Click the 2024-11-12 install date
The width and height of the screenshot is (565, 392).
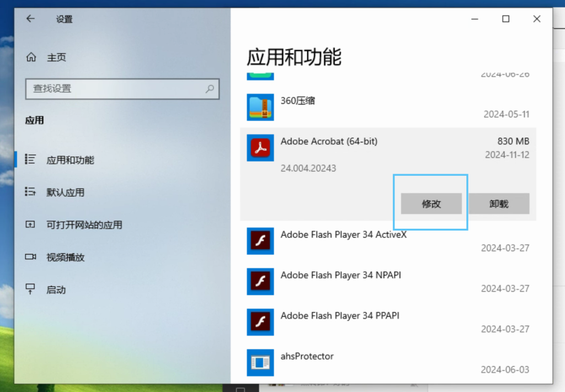point(508,155)
